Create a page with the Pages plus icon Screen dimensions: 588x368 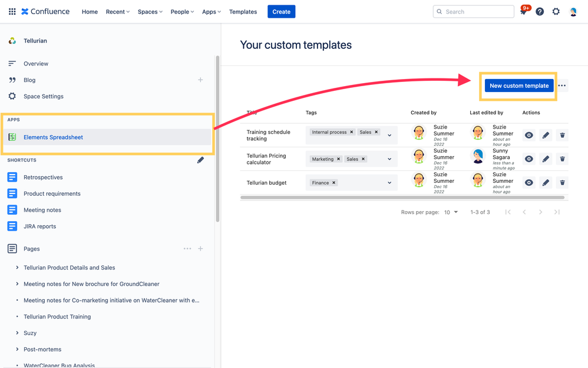click(x=200, y=248)
